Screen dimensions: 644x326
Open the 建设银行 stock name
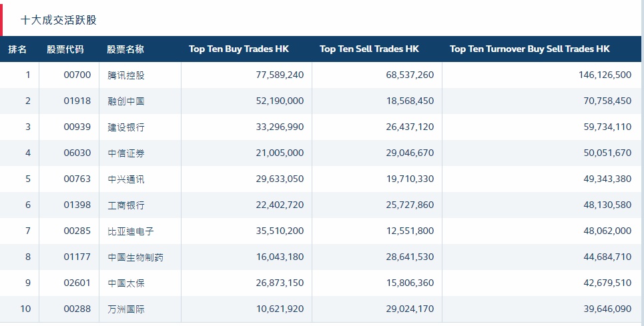[x=125, y=127]
